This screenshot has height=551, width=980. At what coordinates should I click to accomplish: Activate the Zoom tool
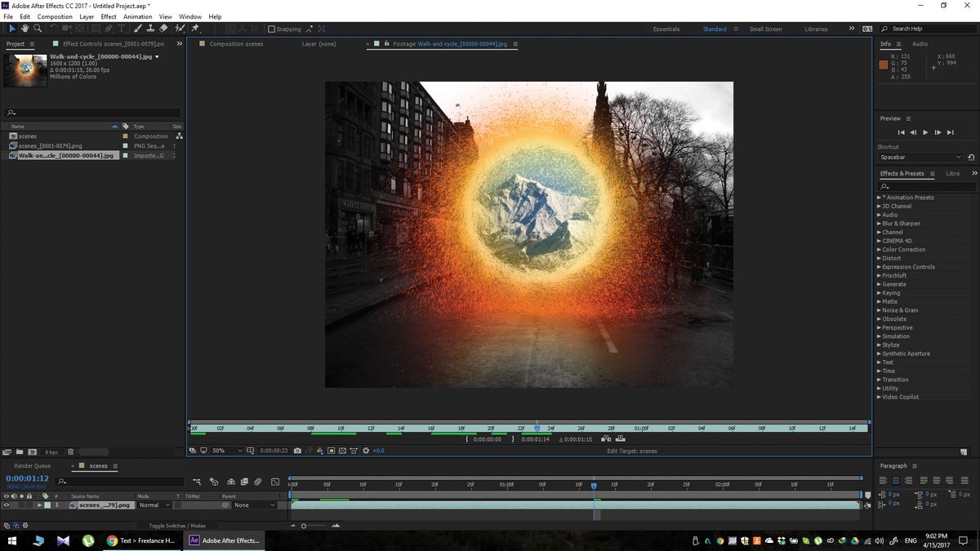click(x=37, y=29)
